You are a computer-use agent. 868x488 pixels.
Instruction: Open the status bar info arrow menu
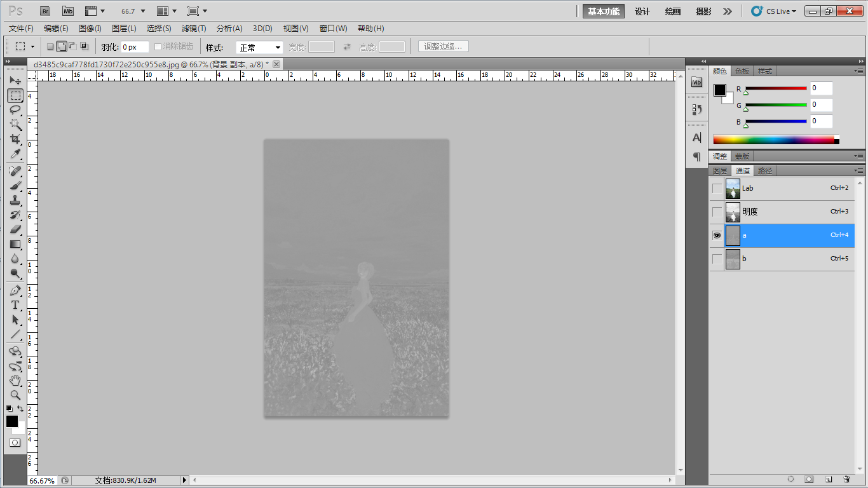click(185, 480)
